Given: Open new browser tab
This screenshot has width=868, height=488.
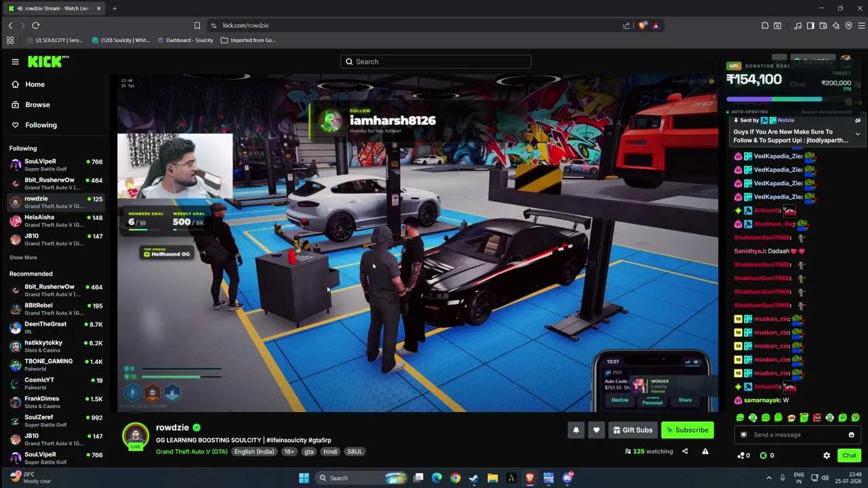Looking at the screenshot, I should (115, 8).
